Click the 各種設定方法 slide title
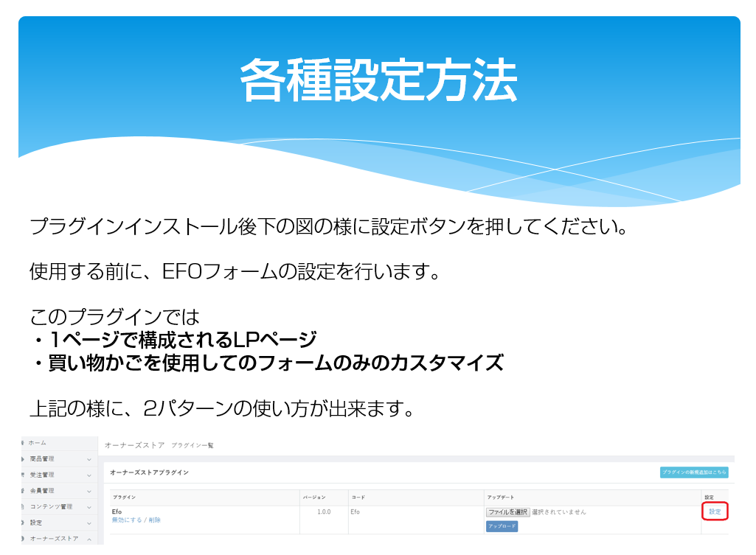This screenshot has height=555, width=756. point(378,80)
